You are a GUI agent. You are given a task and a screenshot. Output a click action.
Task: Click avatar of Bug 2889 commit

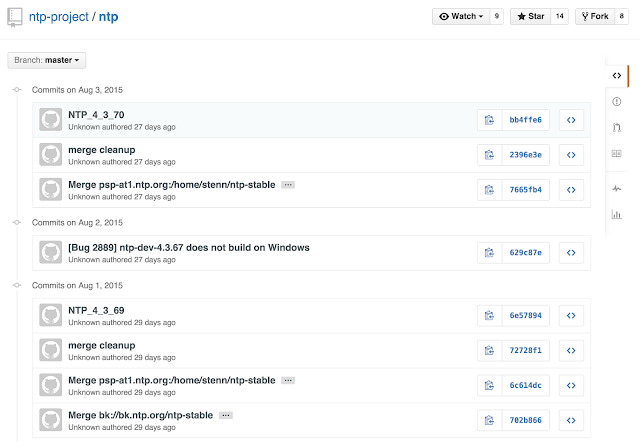click(50, 252)
